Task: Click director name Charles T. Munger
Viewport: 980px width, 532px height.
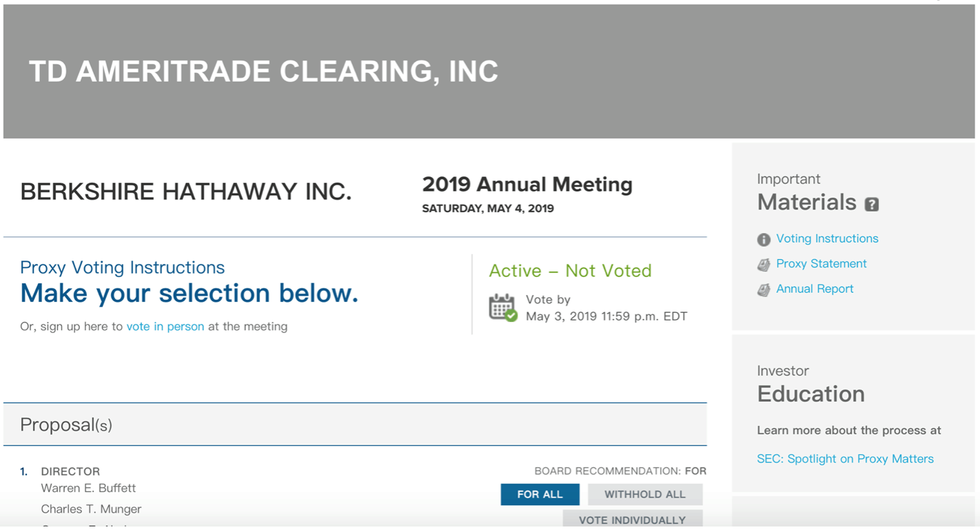Action: click(x=91, y=509)
